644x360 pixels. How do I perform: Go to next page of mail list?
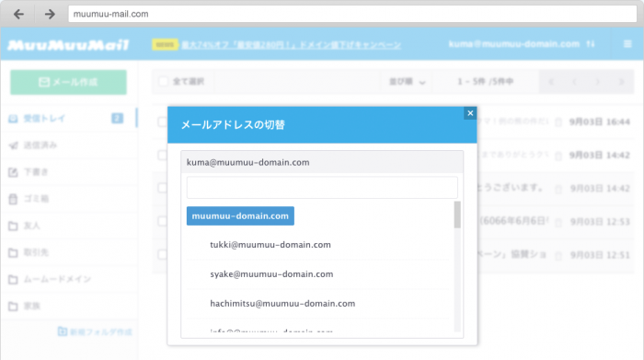coord(598,82)
